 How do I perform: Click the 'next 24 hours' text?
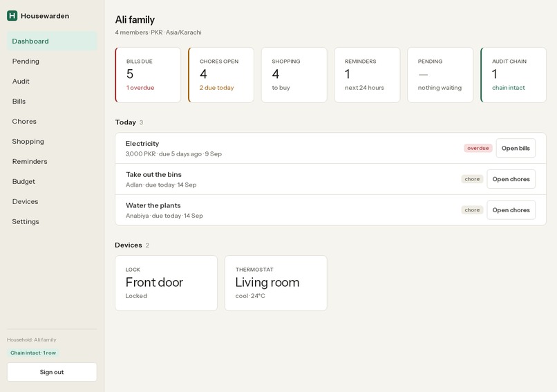tap(364, 88)
